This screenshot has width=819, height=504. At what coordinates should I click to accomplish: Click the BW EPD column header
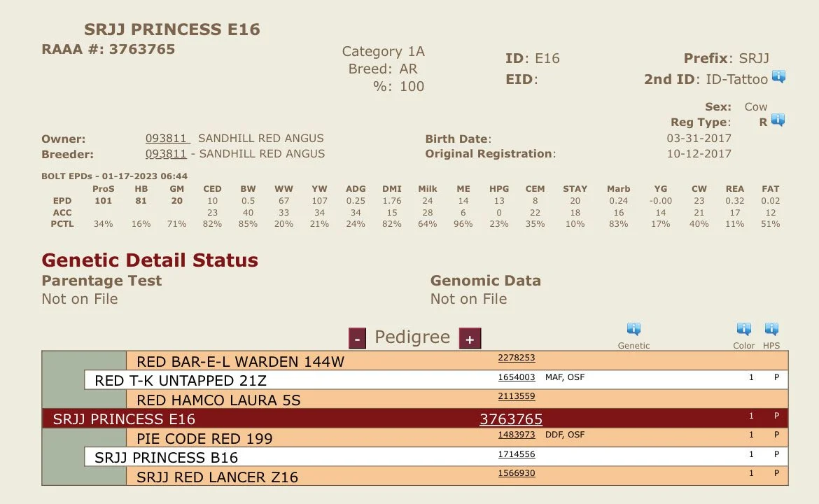click(248, 188)
